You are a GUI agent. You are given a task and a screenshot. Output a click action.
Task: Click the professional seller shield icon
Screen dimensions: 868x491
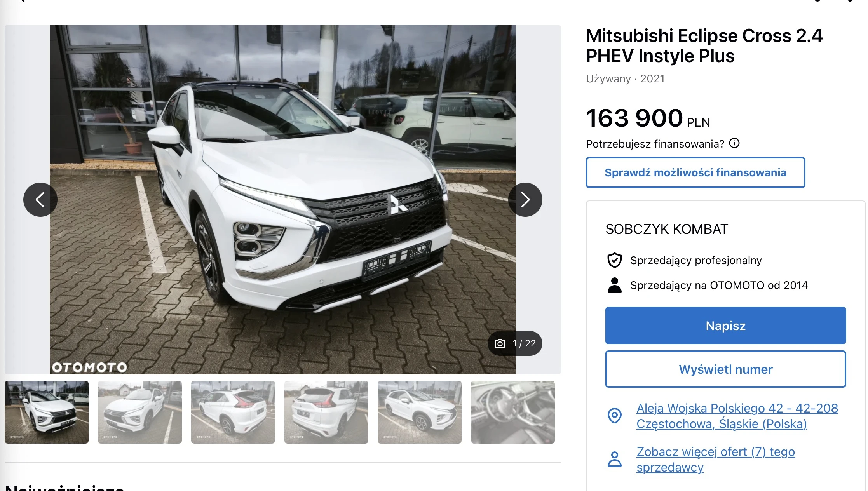pos(615,260)
